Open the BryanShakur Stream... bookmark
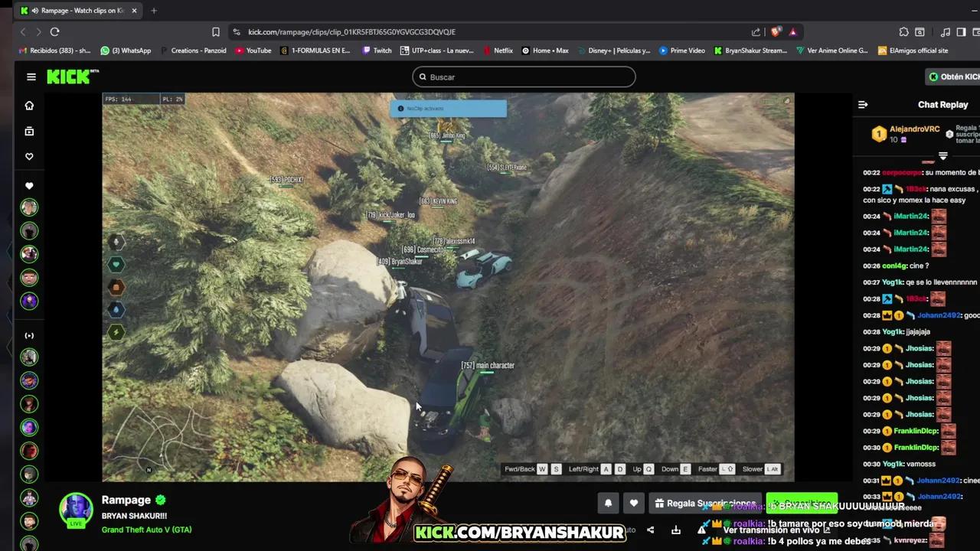The height and width of the screenshot is (551, 980). [750, 51]
